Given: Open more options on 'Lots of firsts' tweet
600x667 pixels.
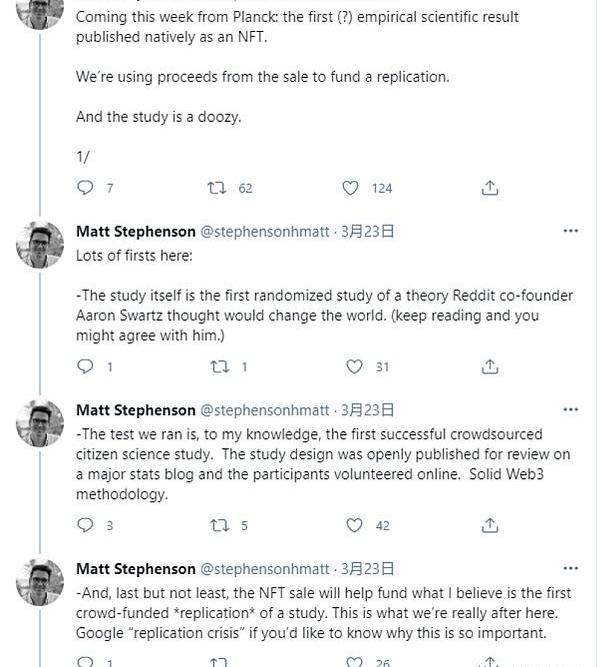Looking at the screenshot, I should point(570,231).
